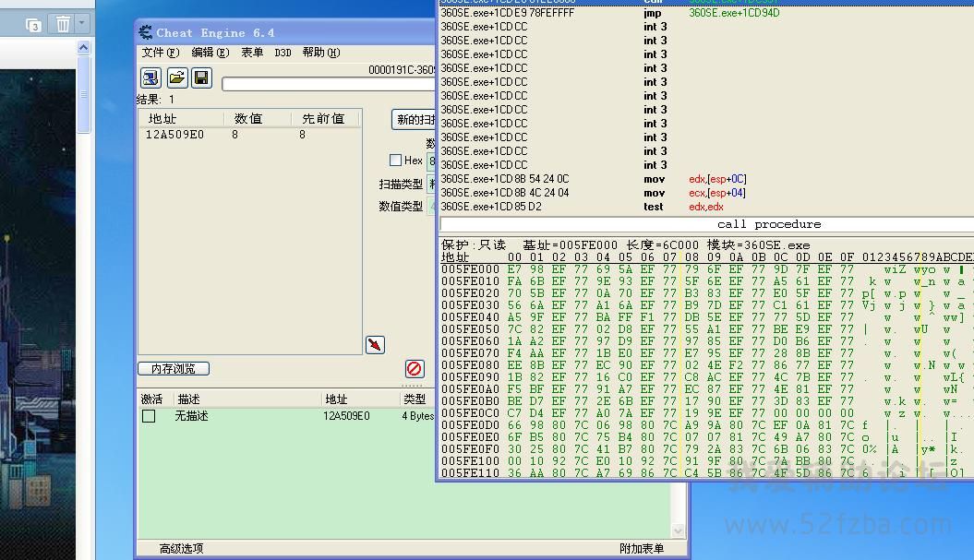974x560 pixels.
Task: Click the red arrow add-address icon
Action: coord(375,344)
